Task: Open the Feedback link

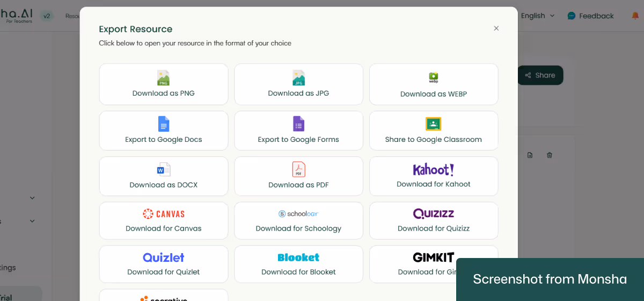Action: (590, 16)
